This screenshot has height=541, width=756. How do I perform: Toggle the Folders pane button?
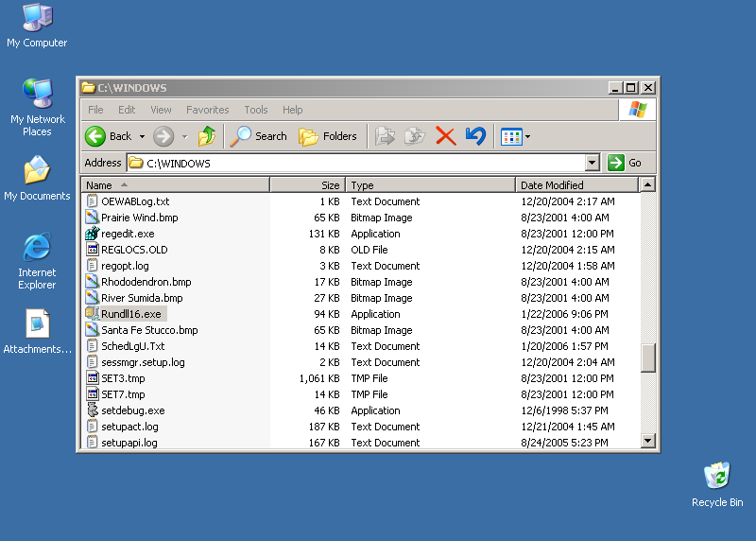[327, 136]
